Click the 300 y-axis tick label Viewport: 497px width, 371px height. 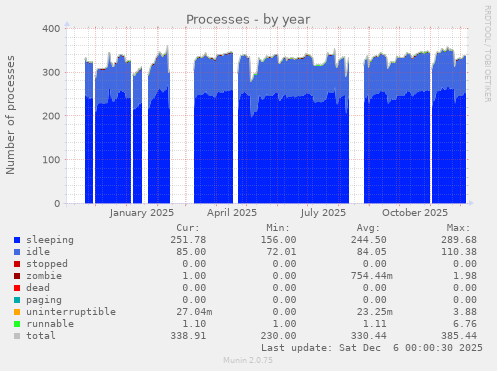[51, 72]
